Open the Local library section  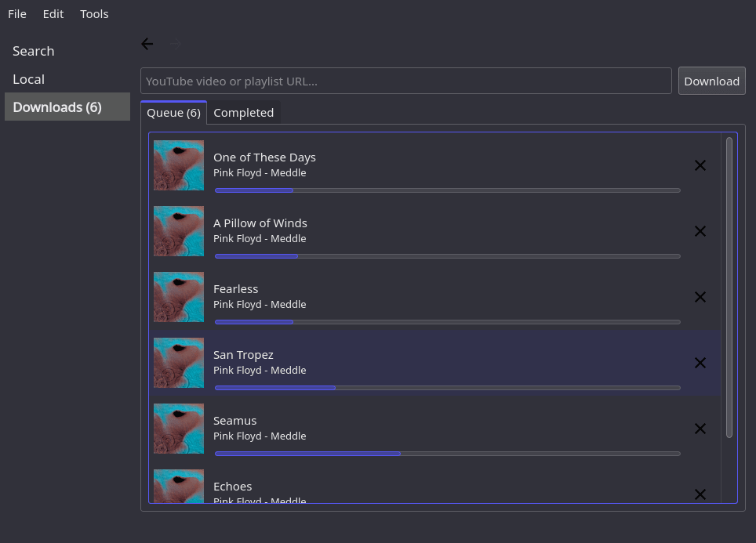tap(28, 78)
